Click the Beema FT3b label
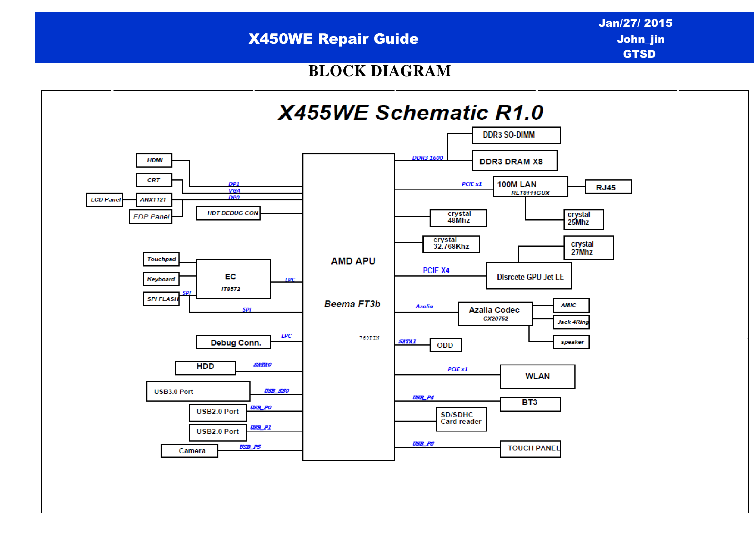 [352, 304]
